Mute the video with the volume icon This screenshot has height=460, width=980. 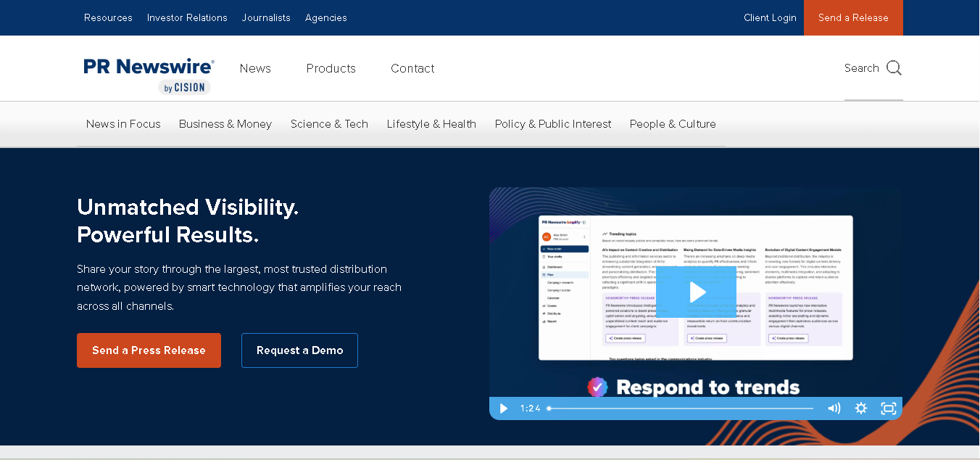pos(834,408)
